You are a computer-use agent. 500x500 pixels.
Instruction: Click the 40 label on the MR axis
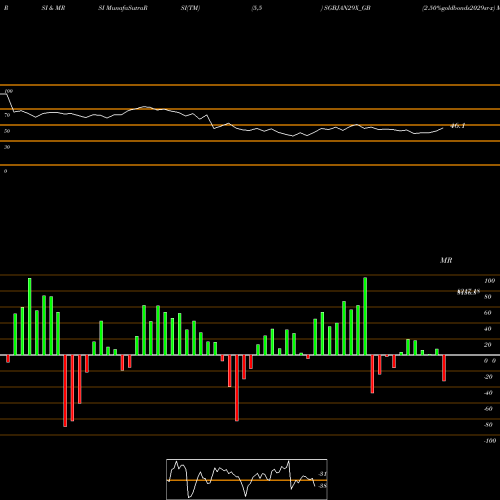[x=488, y=329]
